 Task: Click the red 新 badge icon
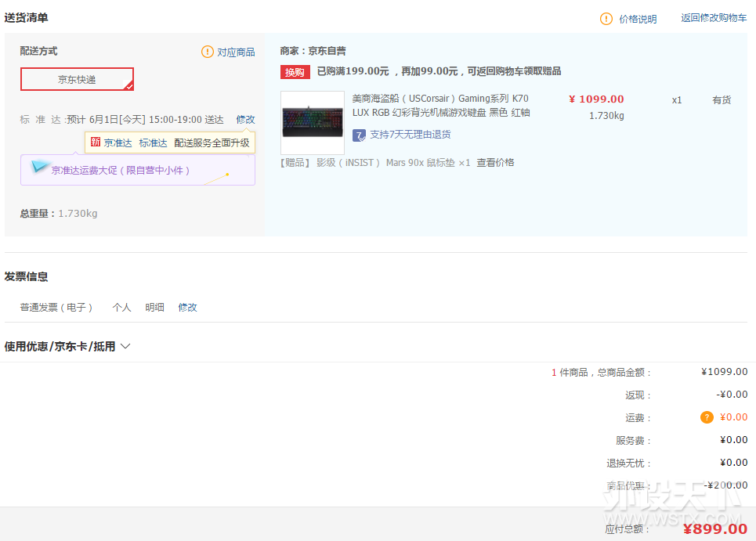[96, 142]
